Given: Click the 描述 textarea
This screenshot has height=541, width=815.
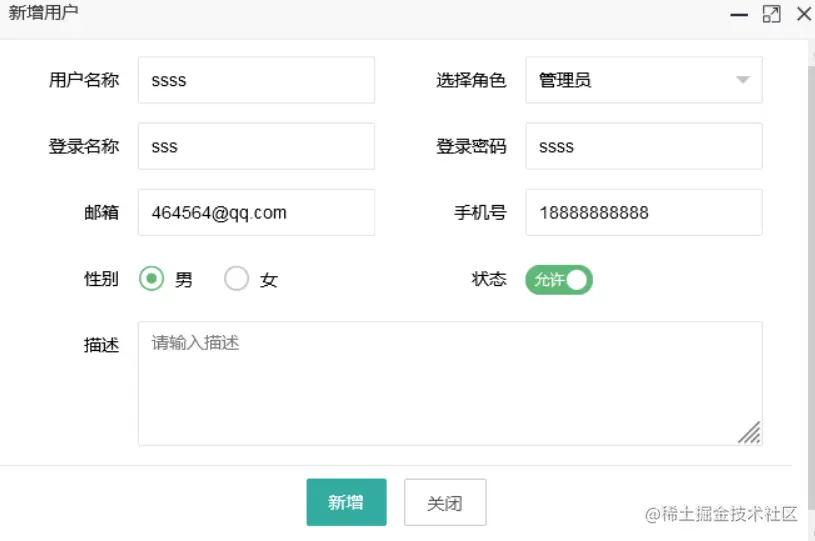Looking at the screenshot, I should pyautogui.click(x=450, y=384).
